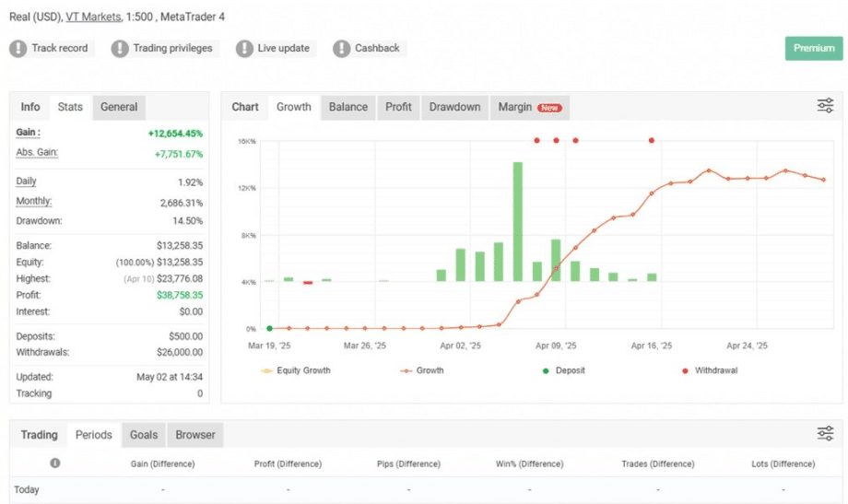Click the Drawdown value 14.50%

[188, 220]
